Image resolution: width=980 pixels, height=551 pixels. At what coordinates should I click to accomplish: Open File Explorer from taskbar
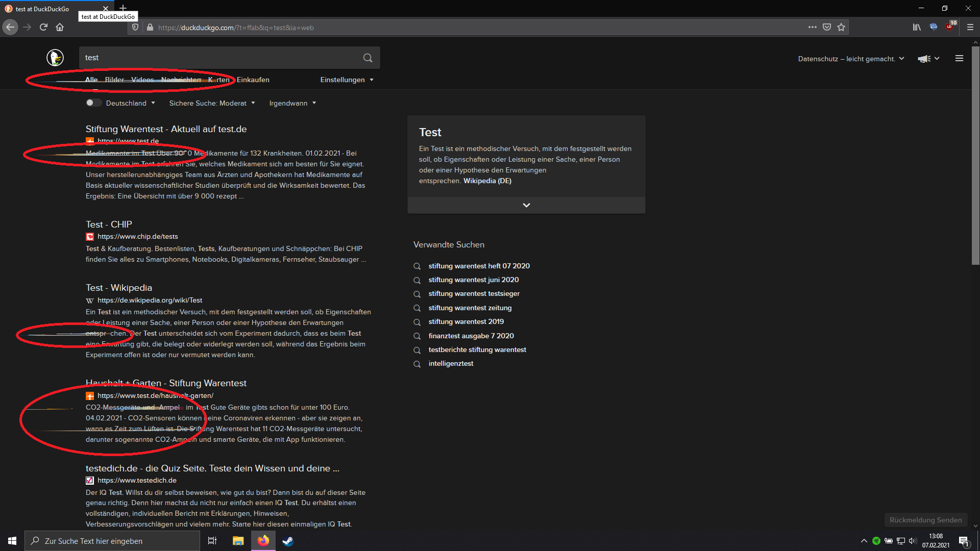238,541
